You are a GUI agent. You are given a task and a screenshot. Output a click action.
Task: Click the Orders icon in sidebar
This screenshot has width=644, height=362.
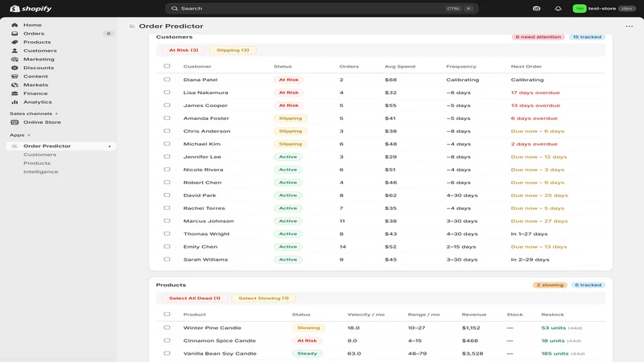tap(14, 34)
